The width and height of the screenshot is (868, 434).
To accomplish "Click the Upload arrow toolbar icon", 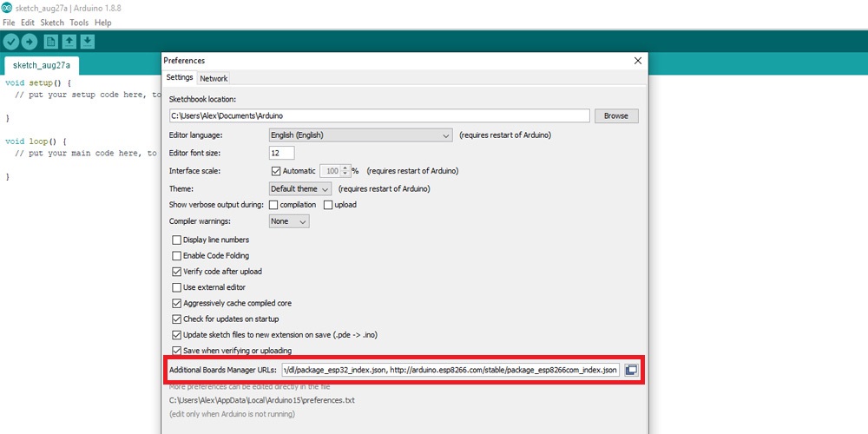I will (x=30, y=42).
